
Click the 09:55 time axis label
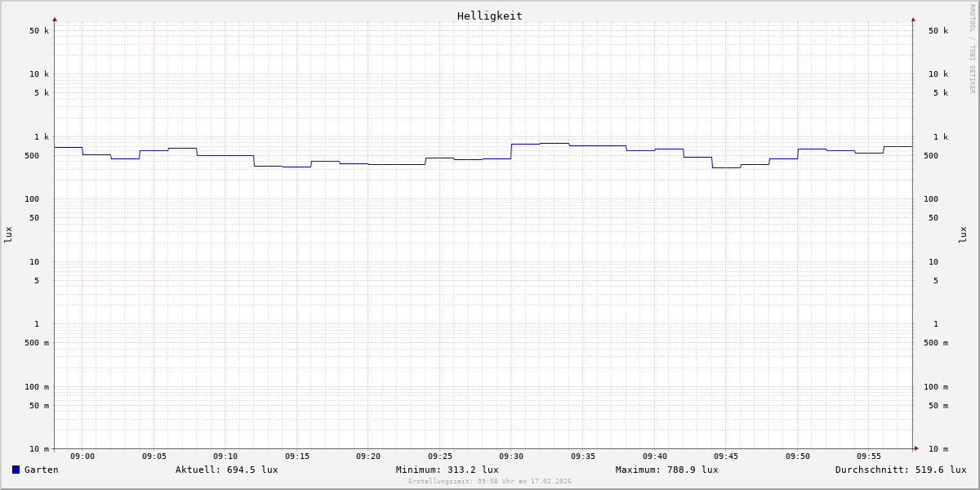869,457
